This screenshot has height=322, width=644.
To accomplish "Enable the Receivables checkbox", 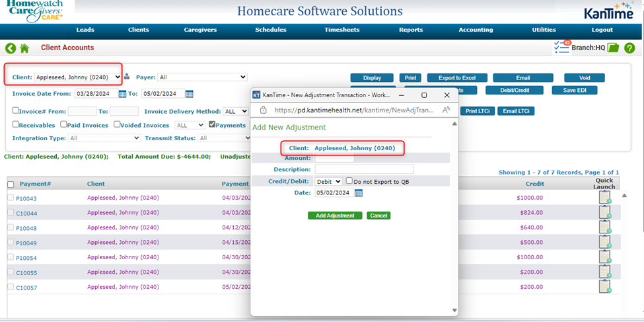I will pos(16,124).
